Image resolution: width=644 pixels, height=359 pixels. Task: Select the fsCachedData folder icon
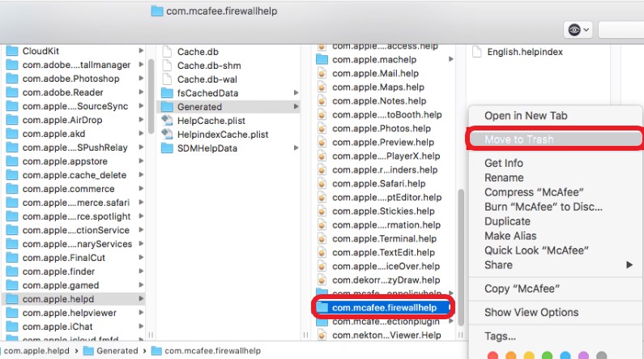coord(167,93)
